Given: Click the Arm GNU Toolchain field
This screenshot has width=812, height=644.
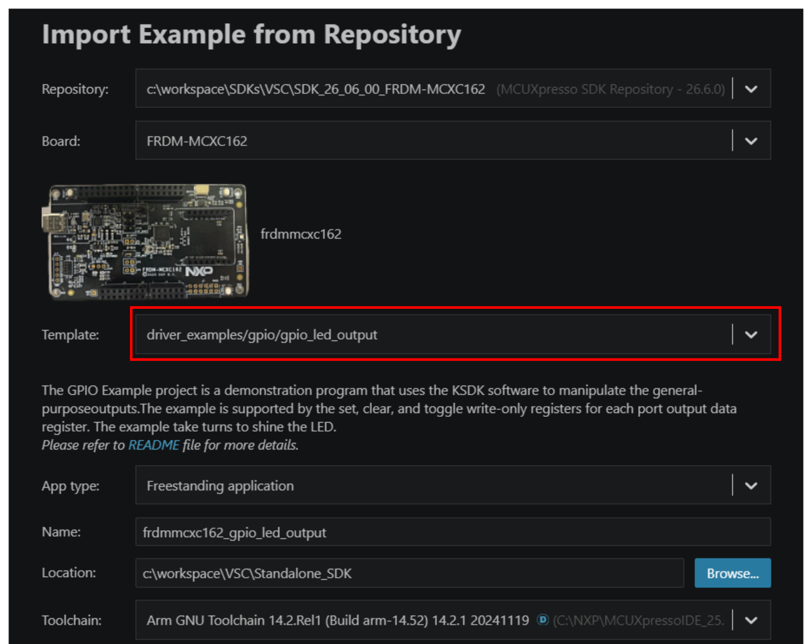Looking at the screenshot, I should (x=453, y=620).
